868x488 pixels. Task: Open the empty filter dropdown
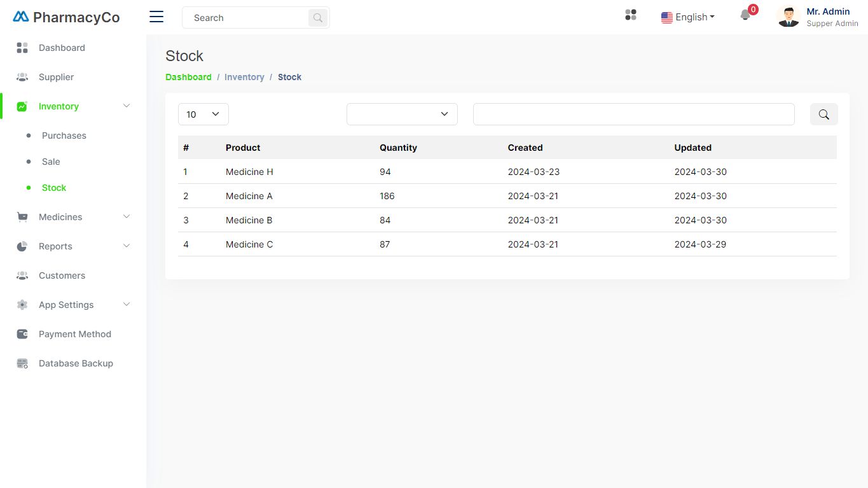click(402, 115)
